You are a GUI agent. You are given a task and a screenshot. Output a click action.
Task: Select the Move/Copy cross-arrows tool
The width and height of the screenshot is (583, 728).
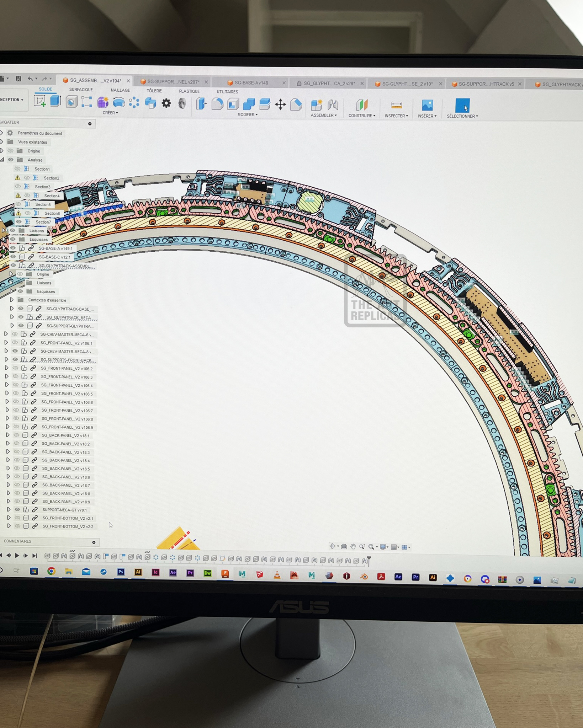click(280, 105)
